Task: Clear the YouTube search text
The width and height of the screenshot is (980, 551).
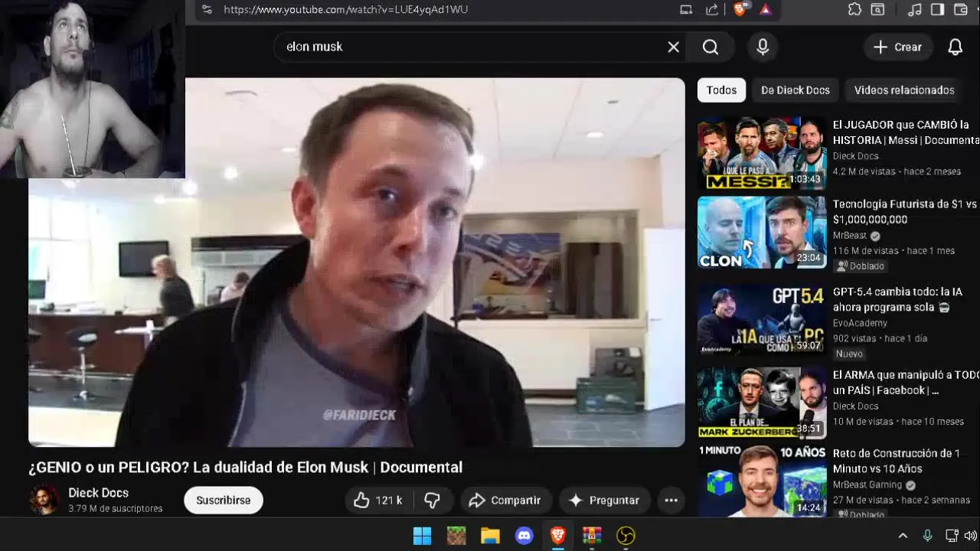Action: (x=673, y=47)
